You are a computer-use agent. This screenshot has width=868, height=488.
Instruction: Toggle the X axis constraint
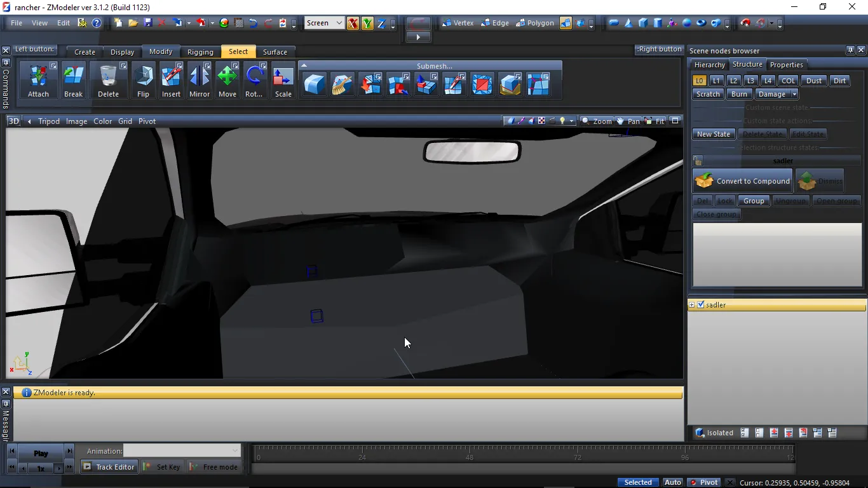click(353, 24)
